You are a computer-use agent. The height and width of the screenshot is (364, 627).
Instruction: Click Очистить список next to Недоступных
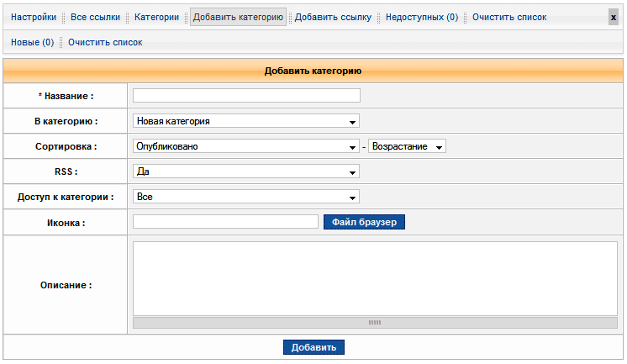(509, 17)
